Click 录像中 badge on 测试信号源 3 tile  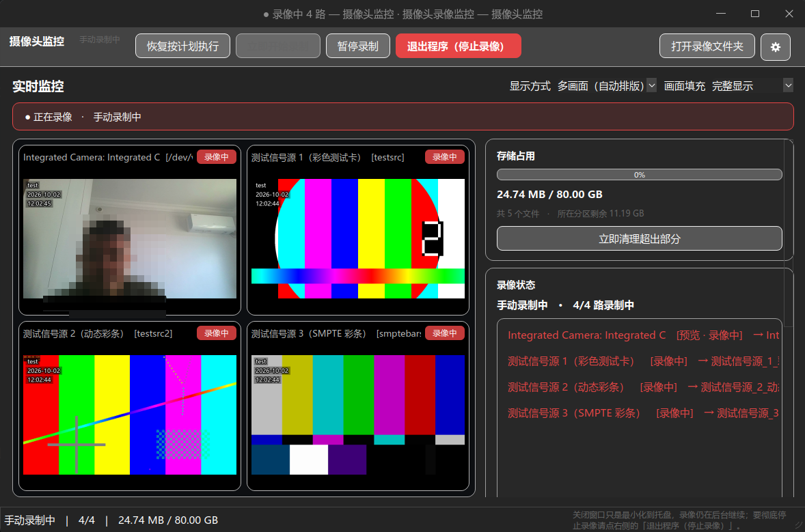[x=445, y=333]
